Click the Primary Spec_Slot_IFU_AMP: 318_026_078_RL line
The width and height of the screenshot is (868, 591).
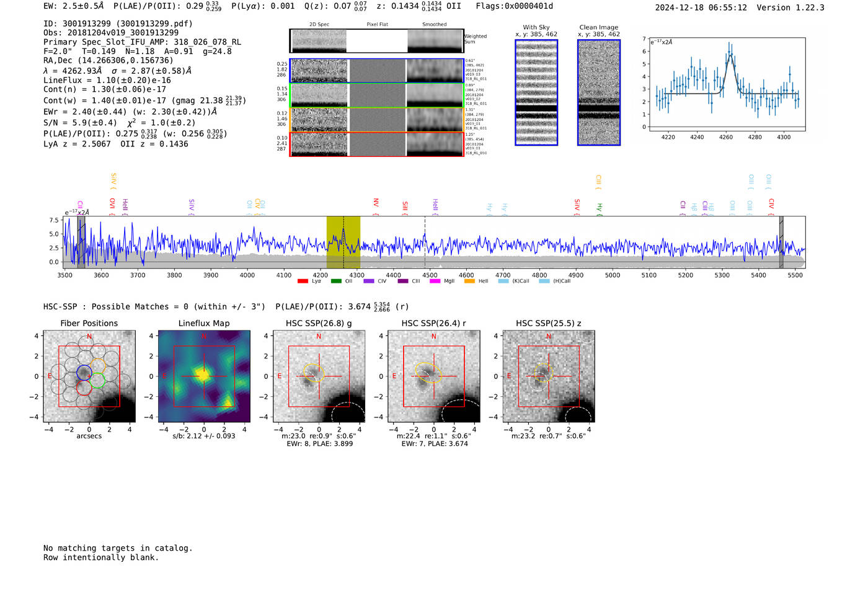(x=143, y=42)
